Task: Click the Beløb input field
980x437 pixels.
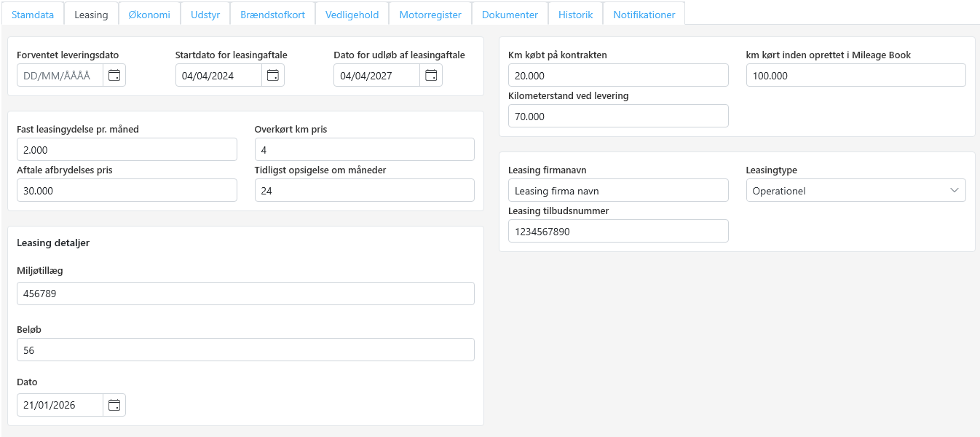Action: pyautogui.click(x=245, y=350)
